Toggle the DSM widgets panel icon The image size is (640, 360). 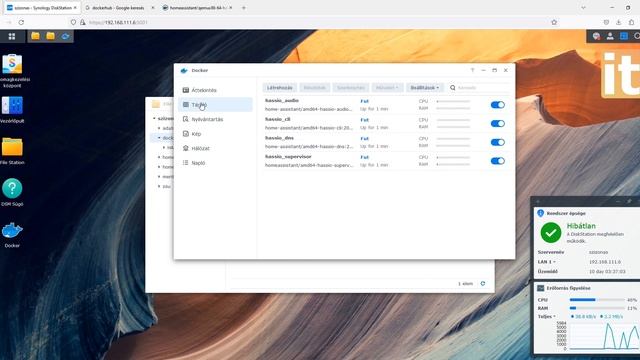tap(624, 36)
